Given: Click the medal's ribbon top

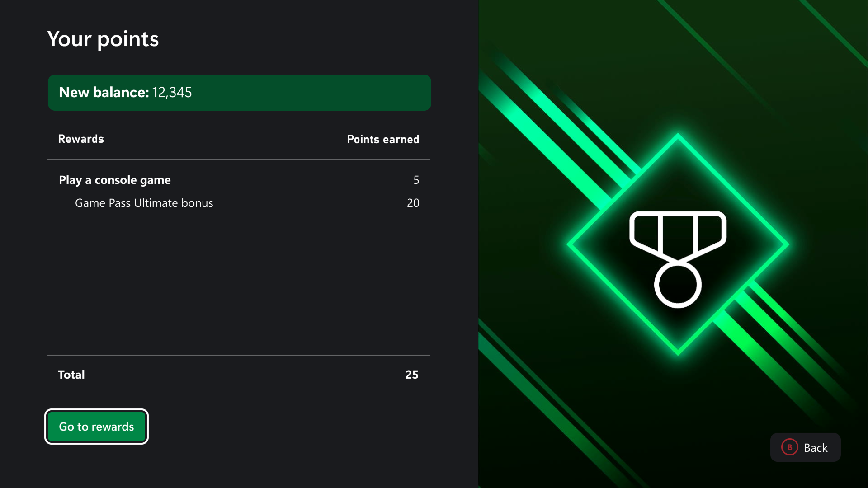Looking at the screenshot, I should point(678,216).
